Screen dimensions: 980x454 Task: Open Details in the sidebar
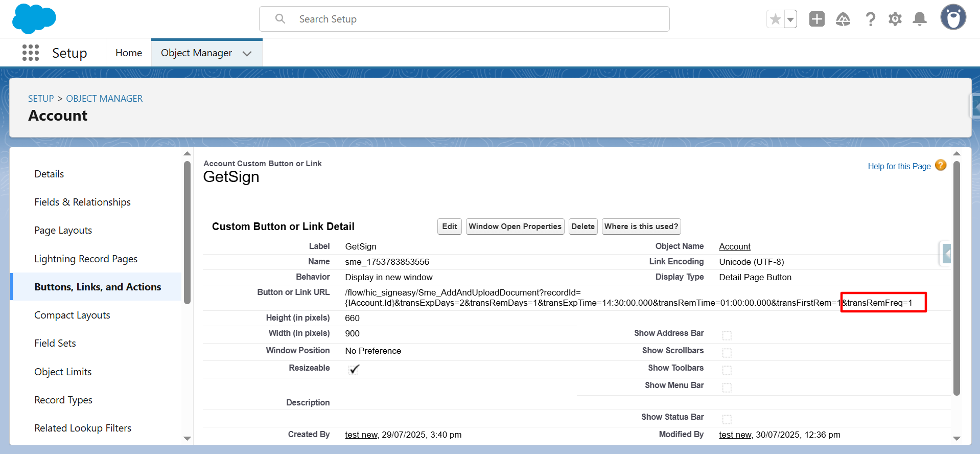(x=49, y=174)
